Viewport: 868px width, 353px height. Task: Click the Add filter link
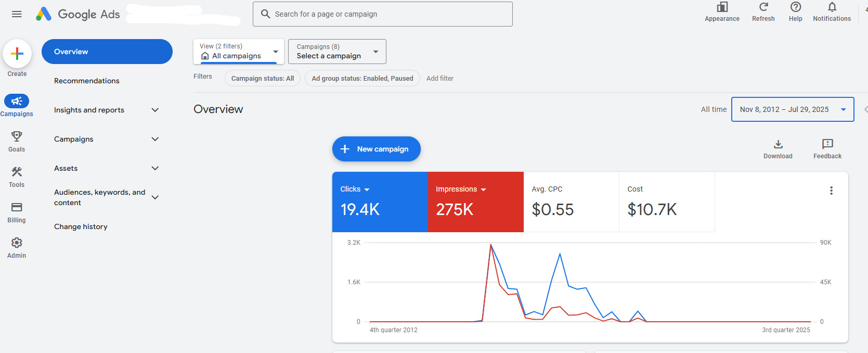pos(439,79)
